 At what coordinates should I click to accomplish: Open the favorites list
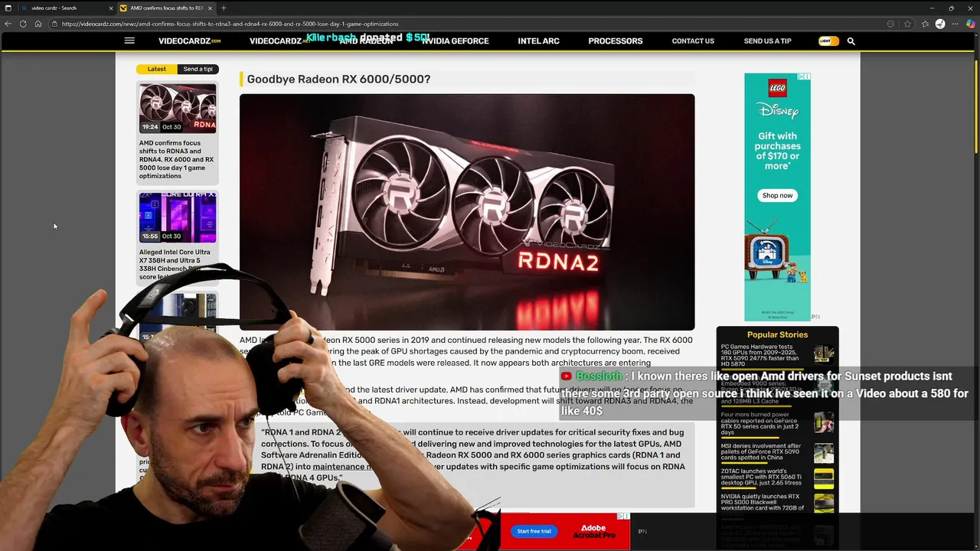(925, 24)
